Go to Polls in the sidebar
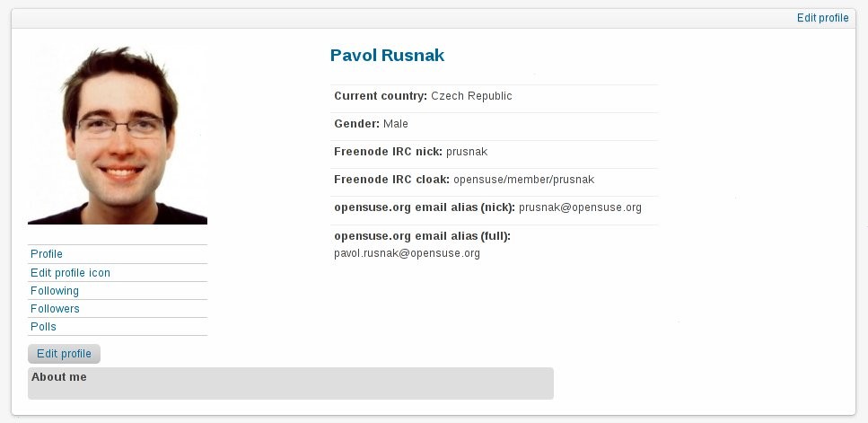The image size is (868, 423). [43, 327]
